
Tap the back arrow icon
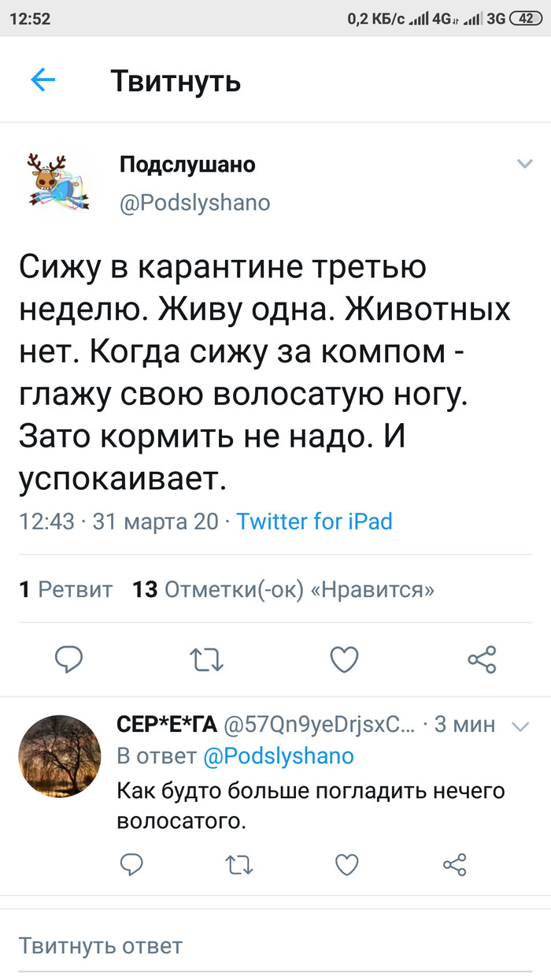click(43, 80)
